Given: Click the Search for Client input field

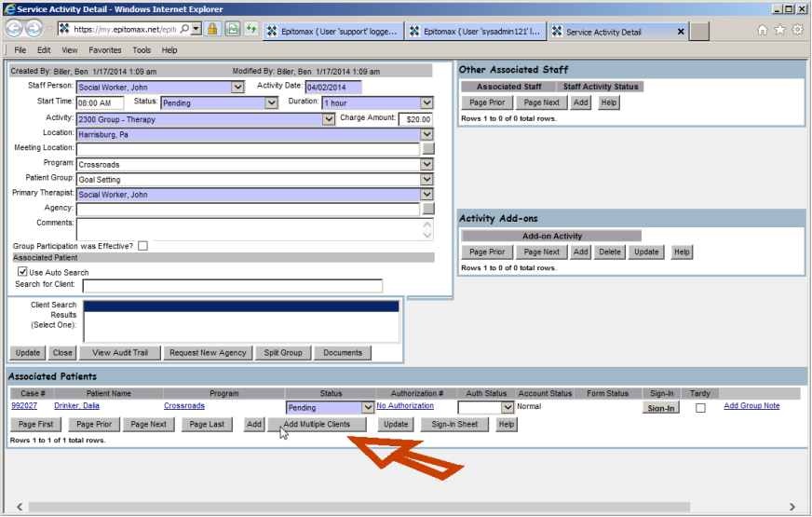Looking at the screenshot, I should coord(232,286).
